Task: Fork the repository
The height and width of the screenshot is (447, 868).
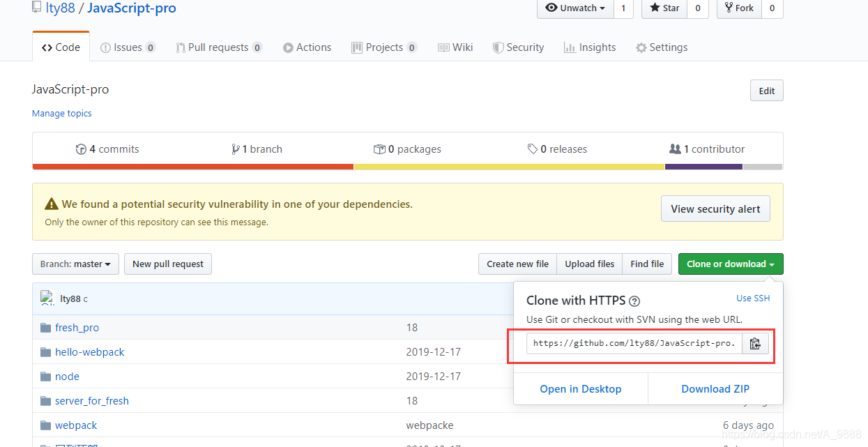Action: tap(739, 8)
